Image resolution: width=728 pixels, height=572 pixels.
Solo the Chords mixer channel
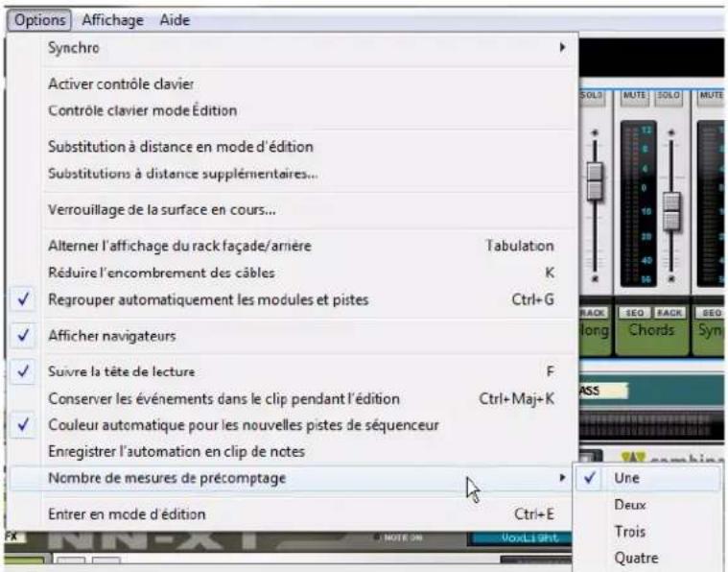click(x=669, y=96)
